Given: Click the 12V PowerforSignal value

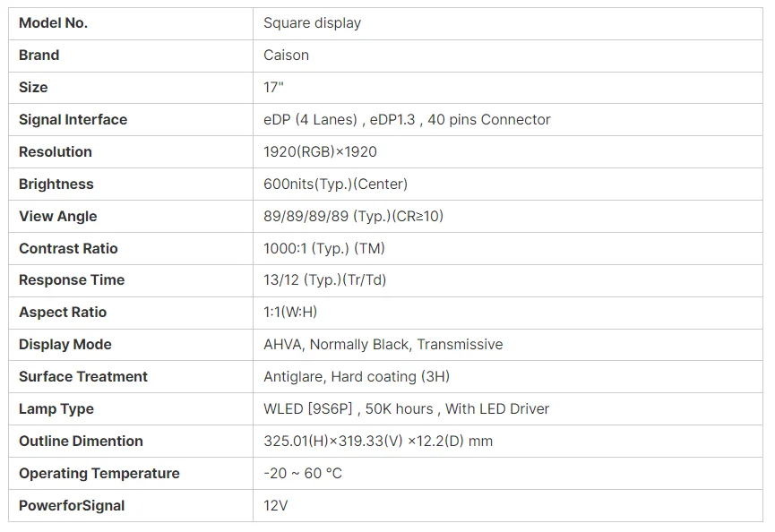Looking at the screenshot, I should pyautogui.click(x=275, y=506).
